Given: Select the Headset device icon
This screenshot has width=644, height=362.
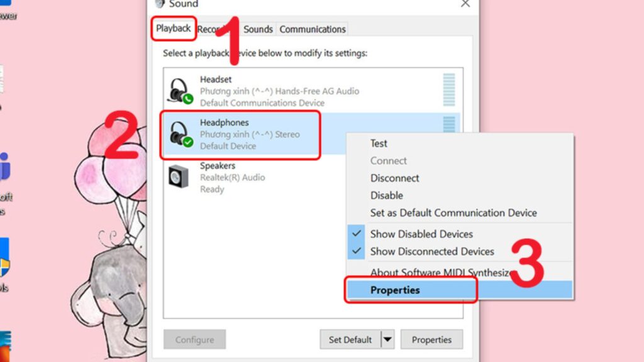Looking at the screenshot, I should point(180,90).
